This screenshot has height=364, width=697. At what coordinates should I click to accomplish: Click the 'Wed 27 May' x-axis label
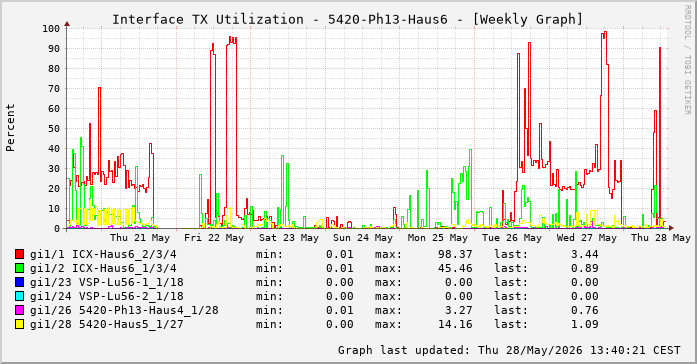pyautogui.click(x=587, y=238)
